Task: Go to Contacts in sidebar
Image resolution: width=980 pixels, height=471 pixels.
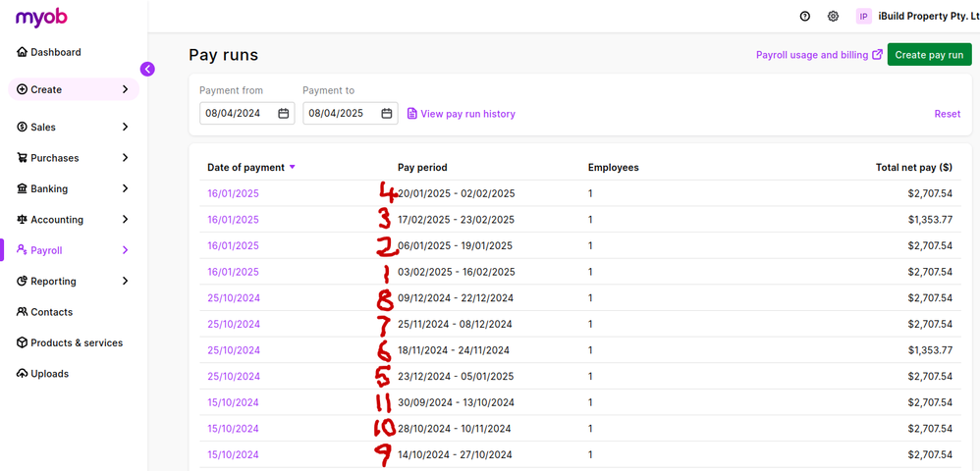Action: click(x=51, y=312)
